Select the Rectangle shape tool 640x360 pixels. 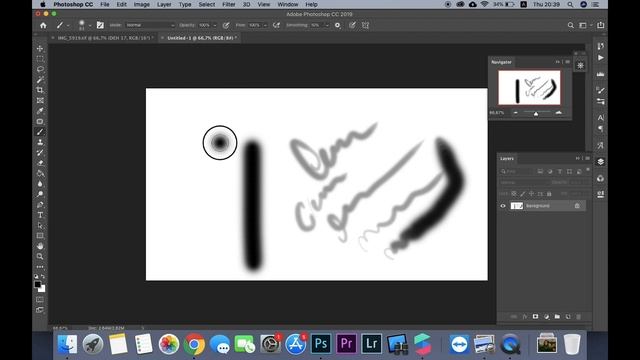pos(40,236)
